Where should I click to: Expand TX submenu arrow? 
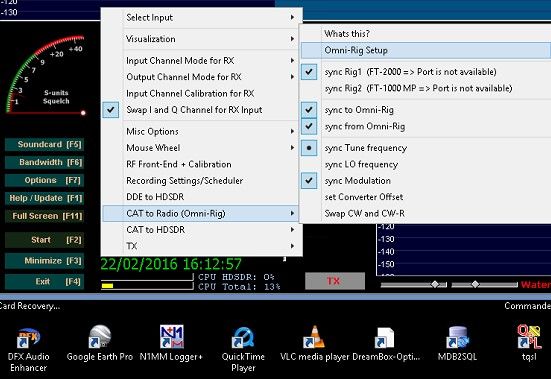coord(292,246)
